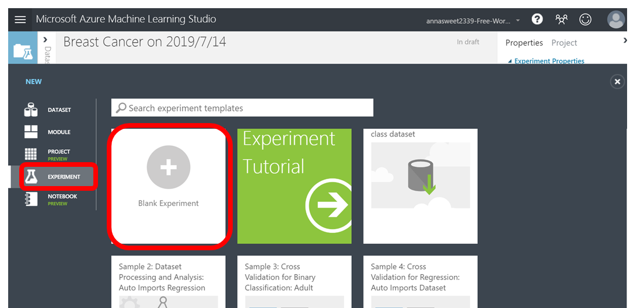Open the community people icon
The width and height of the screenshot is (644, 308).
click(561, 19)
